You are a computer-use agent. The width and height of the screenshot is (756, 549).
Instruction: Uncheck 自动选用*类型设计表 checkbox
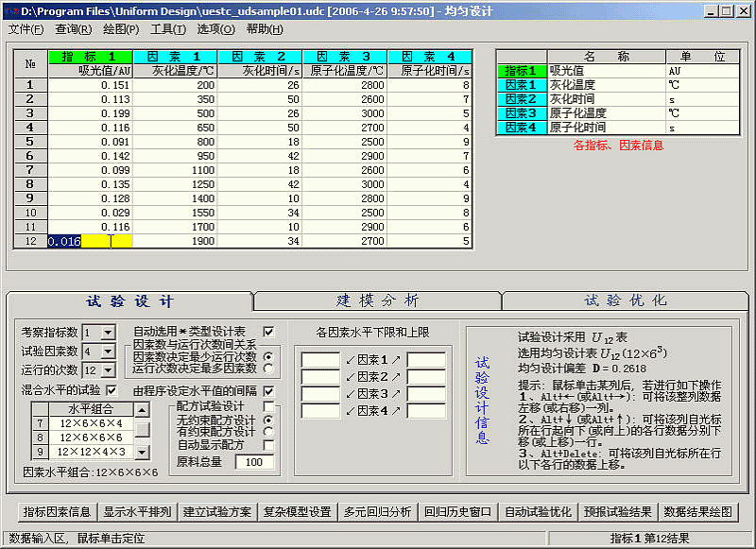tap(268, 332)
